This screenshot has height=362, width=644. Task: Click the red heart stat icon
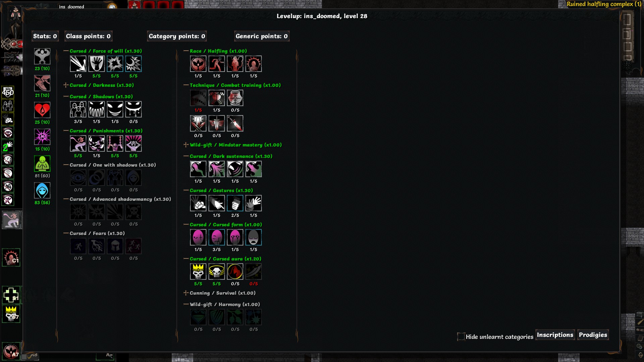42,110
